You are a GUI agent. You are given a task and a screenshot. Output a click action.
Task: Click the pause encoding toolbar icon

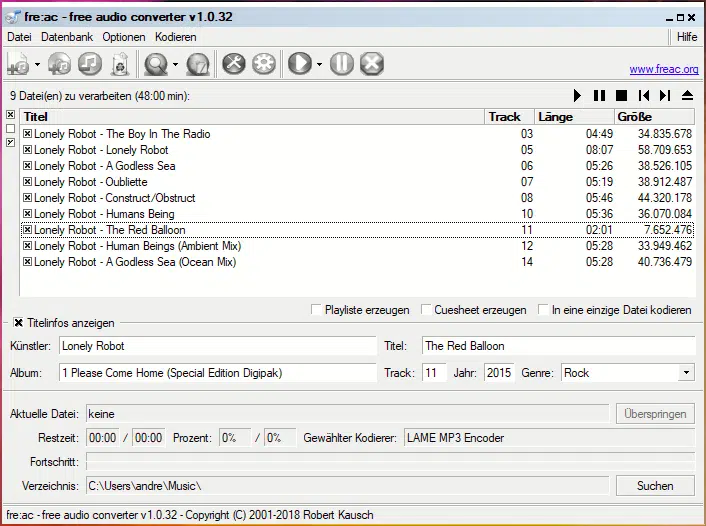coord(342,63)
